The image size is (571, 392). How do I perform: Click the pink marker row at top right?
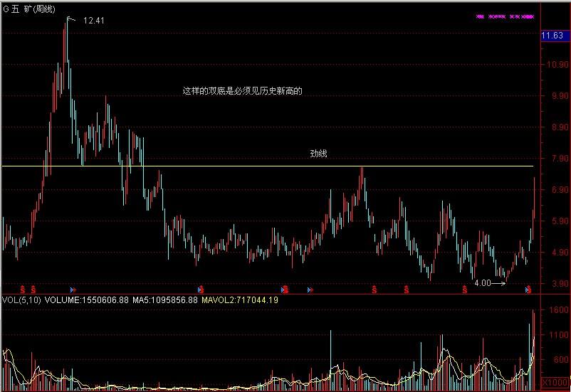(x=505, y=16)
